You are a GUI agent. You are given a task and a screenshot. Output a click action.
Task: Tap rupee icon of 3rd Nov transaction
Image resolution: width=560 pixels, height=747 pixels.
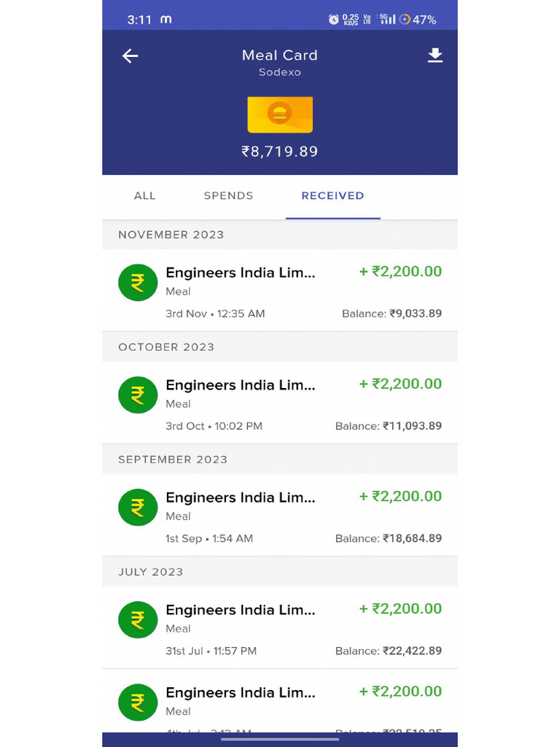[x=138, y=282]
